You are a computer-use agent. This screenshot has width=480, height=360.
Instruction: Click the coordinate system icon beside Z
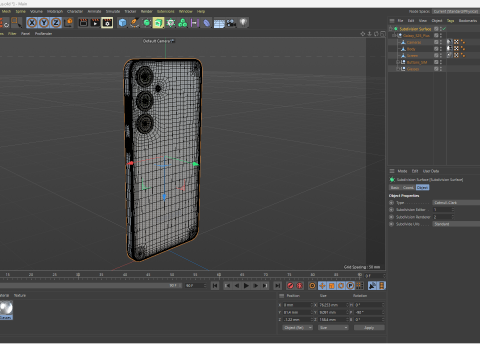click(68, 23)
